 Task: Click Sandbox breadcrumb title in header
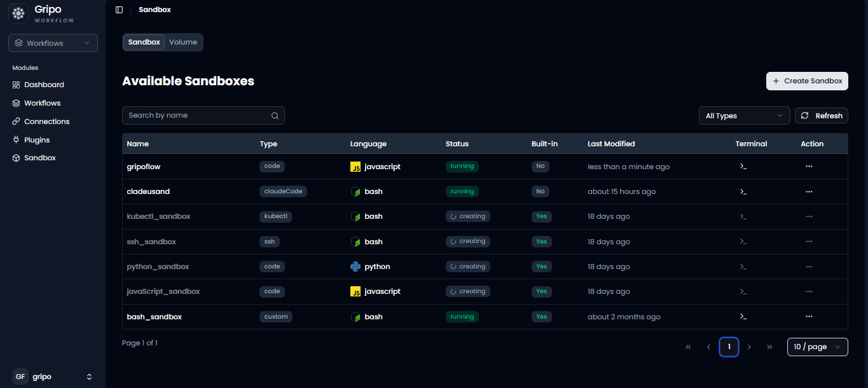click(155, 10)
